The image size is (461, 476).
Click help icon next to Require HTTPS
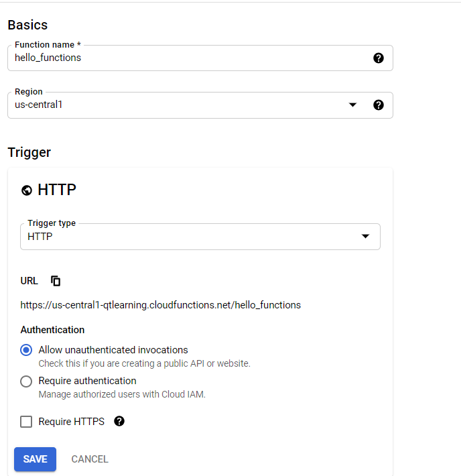[119, 421]
